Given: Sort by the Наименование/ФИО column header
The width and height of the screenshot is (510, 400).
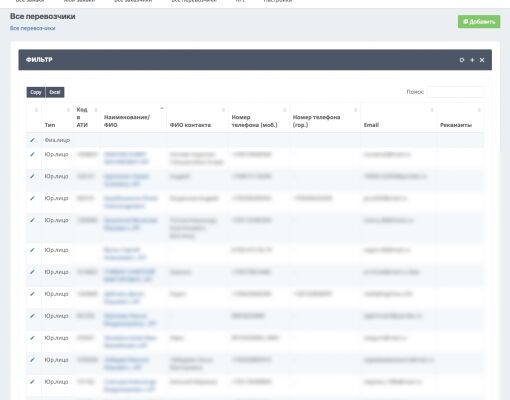Looking at the screenshot, I should tap(133, 117).
